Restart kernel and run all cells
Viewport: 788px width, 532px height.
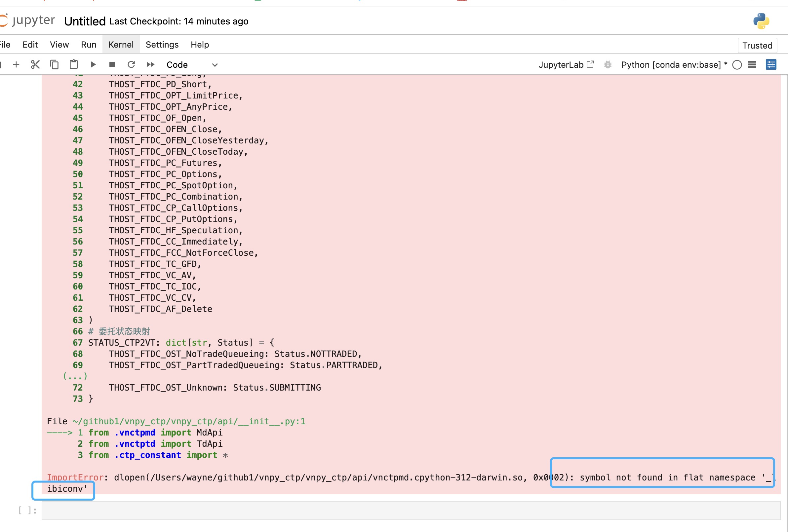(x=150, y=64)
